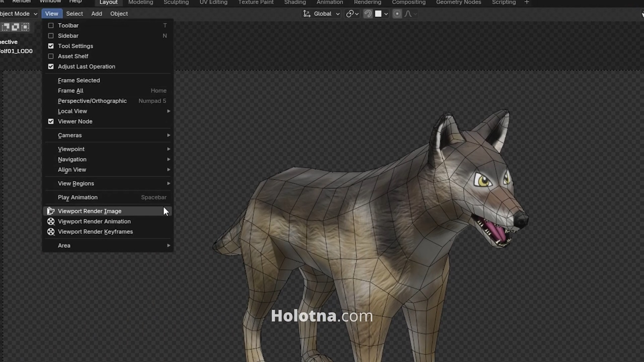Toggle the snap magnet icon
The image size is (644, 362).
click(x=368, y=14)
